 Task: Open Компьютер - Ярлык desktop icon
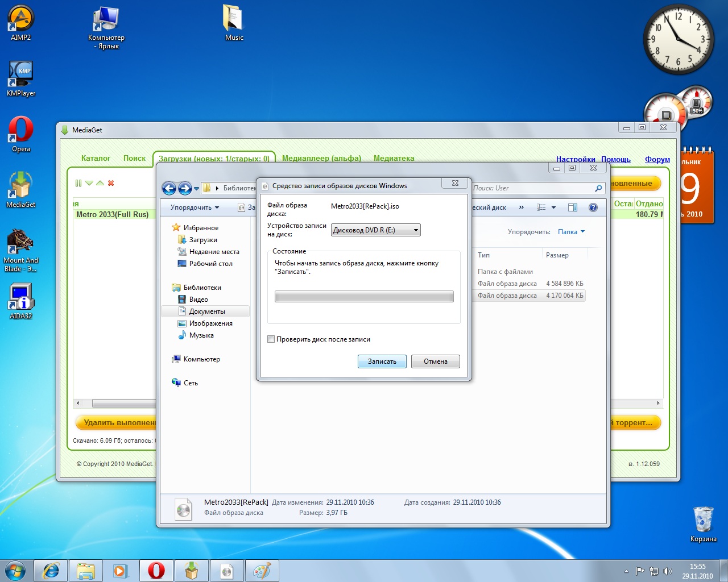tap(106, 28)
